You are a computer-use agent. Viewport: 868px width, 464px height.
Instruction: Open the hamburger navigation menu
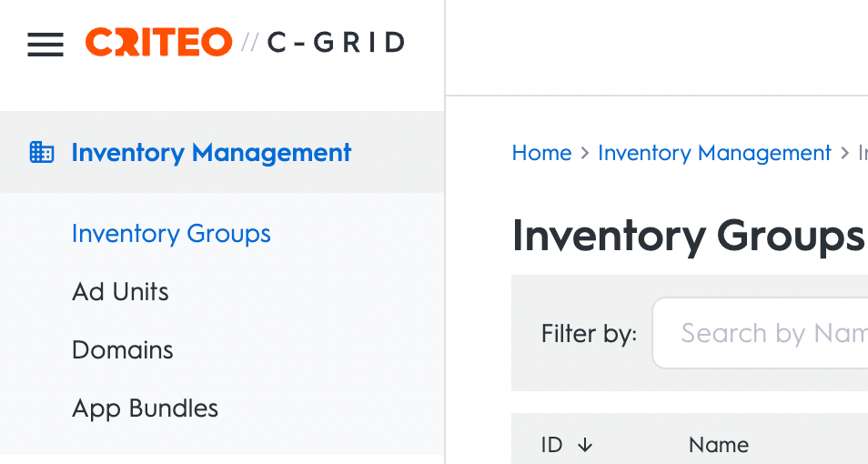[45, 44]
